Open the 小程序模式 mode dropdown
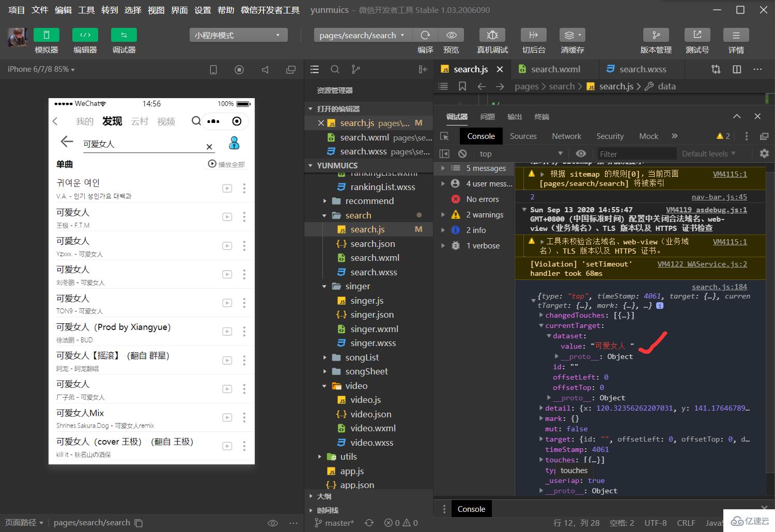Viewport: 775px width, 532px height. click(x=238, y=35)
